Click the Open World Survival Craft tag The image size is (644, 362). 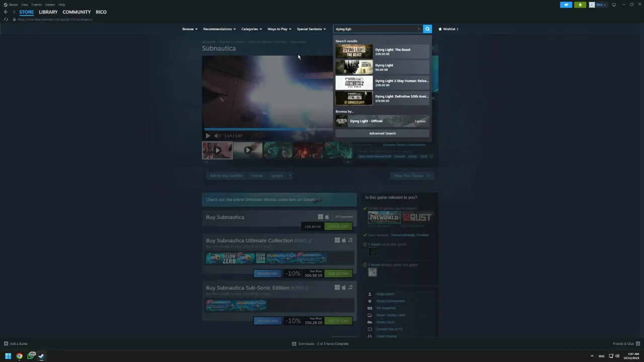click(x=375, y=156)
